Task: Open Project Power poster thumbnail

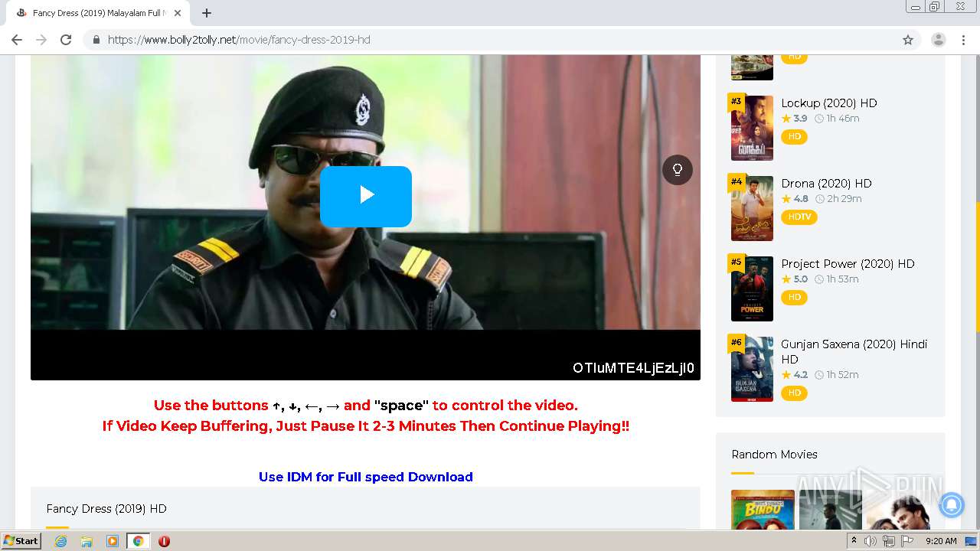Action: click(x=752, y=289)
